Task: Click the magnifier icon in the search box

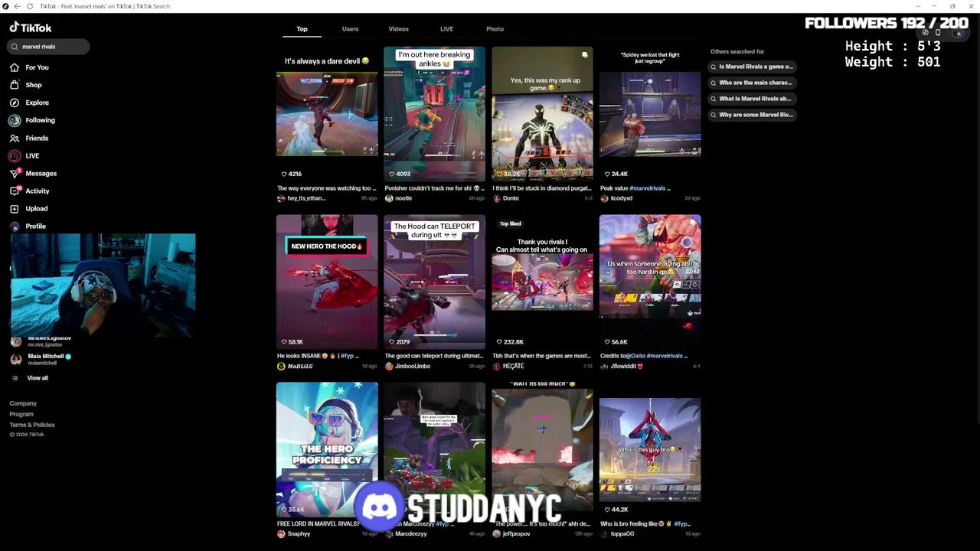Action: tap(15, 47)
